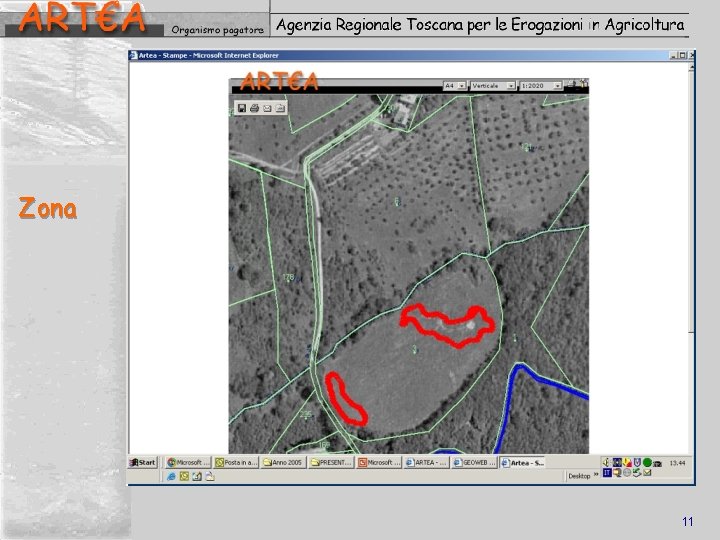Click the printer icon in map toolbar

pos(254,108)
